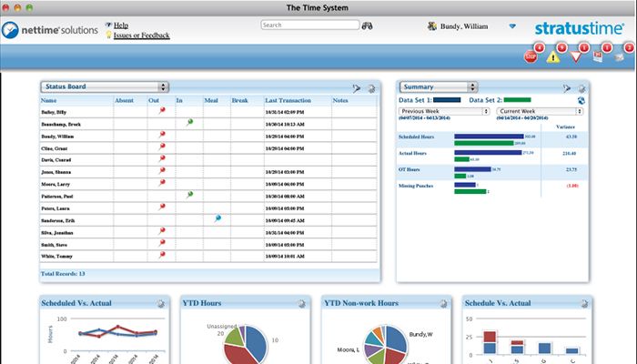Select the Peters, Laura row name
Screen dimensions: 637x364
click(56, 208)
